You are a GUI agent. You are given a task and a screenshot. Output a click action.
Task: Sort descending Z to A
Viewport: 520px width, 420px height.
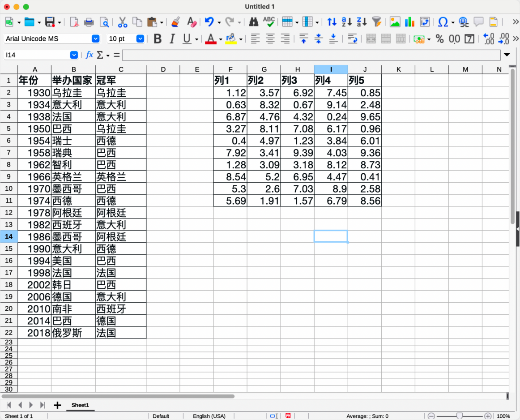tap(362, 22)
